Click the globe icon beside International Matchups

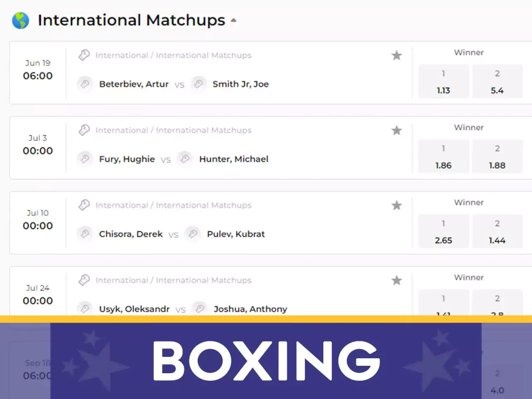click(21, 20)
